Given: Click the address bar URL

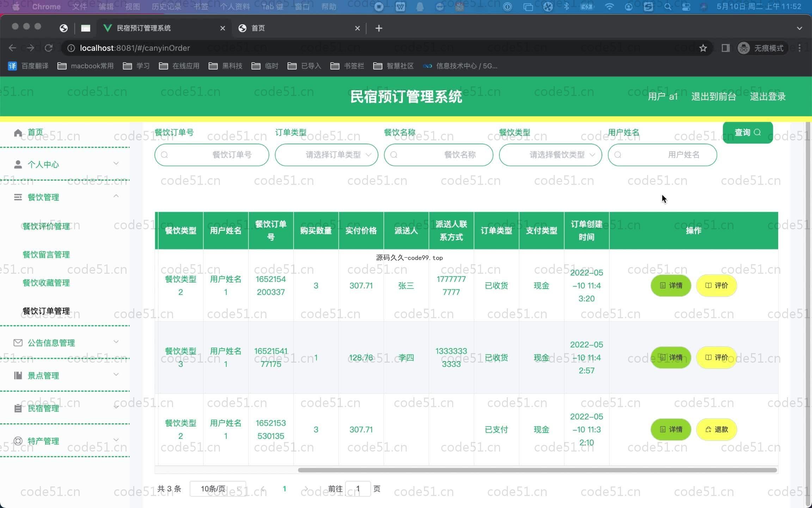Looking at the screenshot, I should pos(135,48).
